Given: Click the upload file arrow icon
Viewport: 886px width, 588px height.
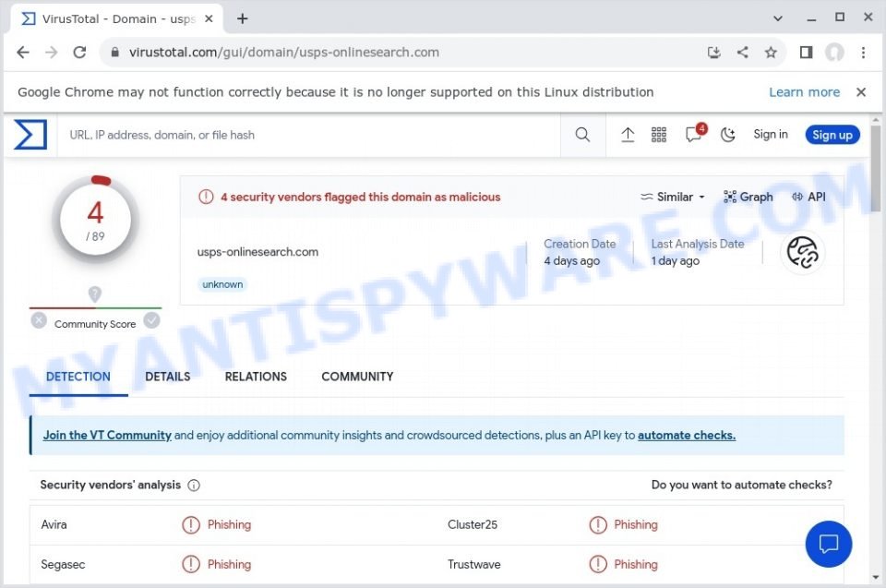Looking at the screenshot, I should pyautogui.click(x=628, y=135).
